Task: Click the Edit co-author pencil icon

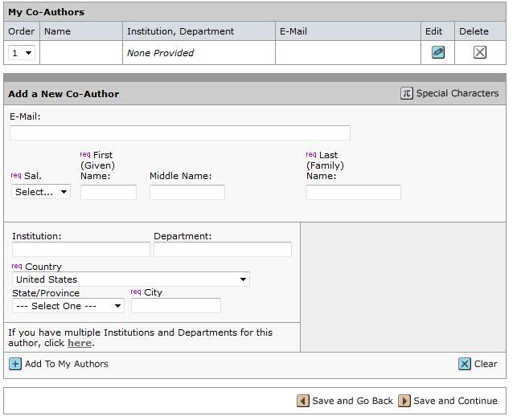Action: (437, 52)
